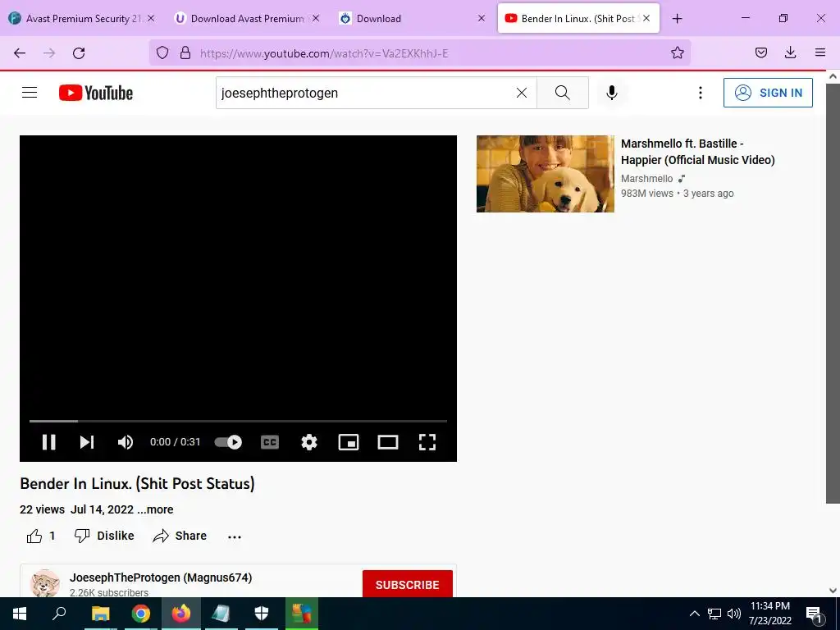The image size is (840, 630).
Task: Open the notification center
Action: tap(815, 614)
